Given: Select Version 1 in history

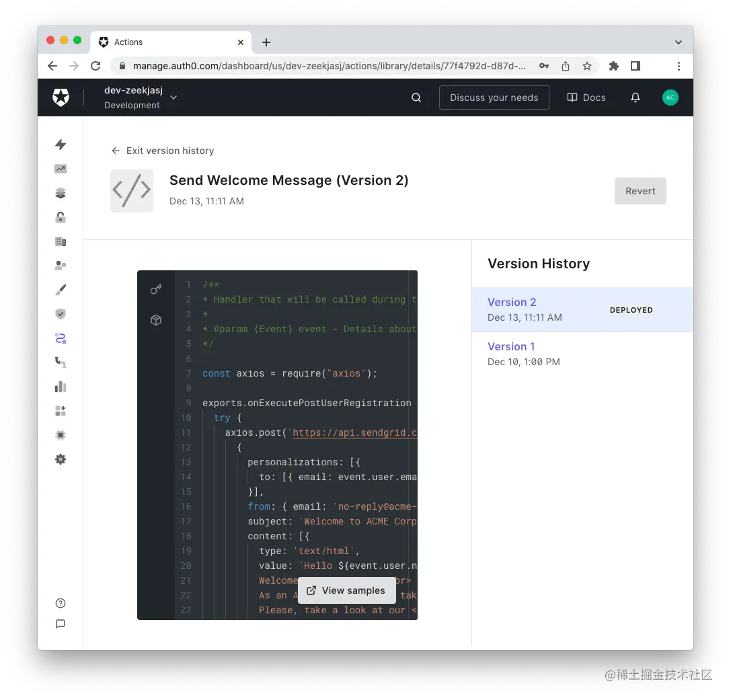Looking at the screenshot, I should (x=582, y=354).
